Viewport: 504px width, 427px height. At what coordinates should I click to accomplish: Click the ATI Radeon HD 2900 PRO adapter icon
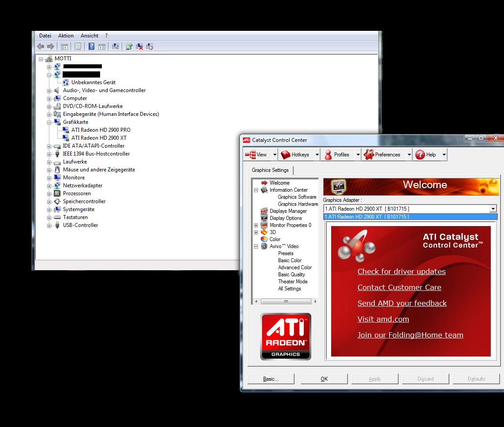66,130
